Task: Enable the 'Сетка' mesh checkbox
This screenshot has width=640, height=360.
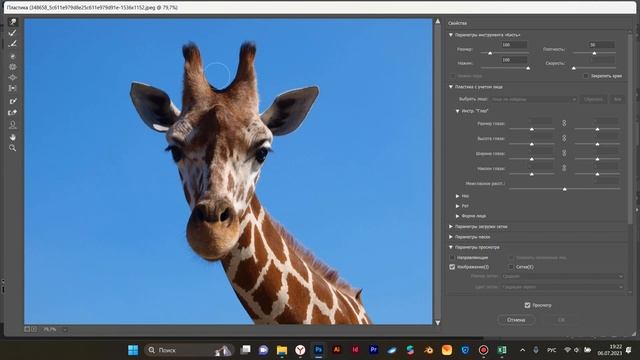Action: click(511, 267)
